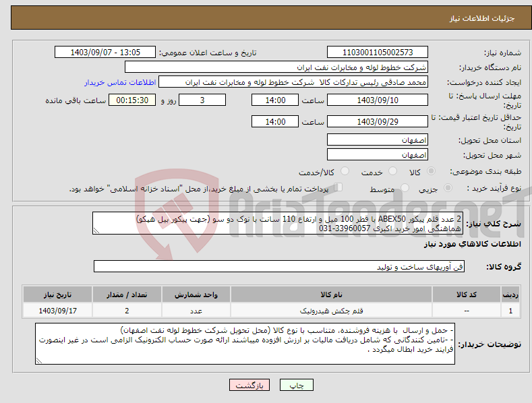
Task: Select the کالا/خدمت radio button
Action: tap(345, 171)
